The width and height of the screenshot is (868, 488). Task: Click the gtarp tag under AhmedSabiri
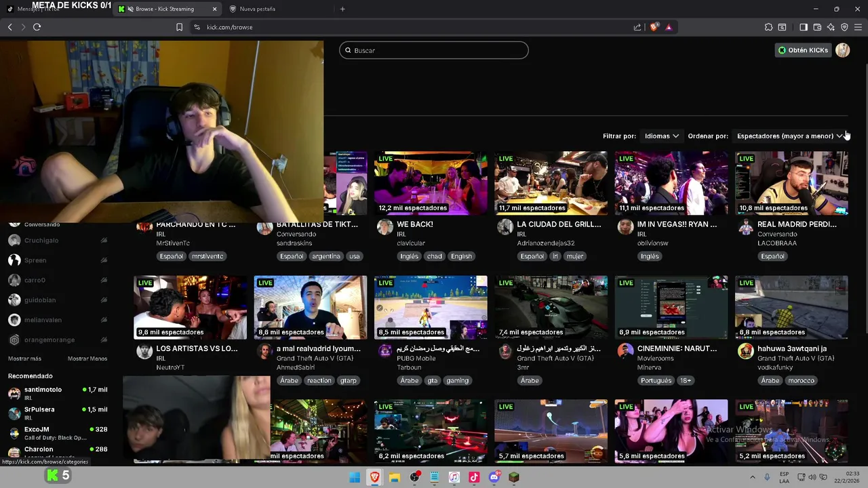[x=349, y=380]
